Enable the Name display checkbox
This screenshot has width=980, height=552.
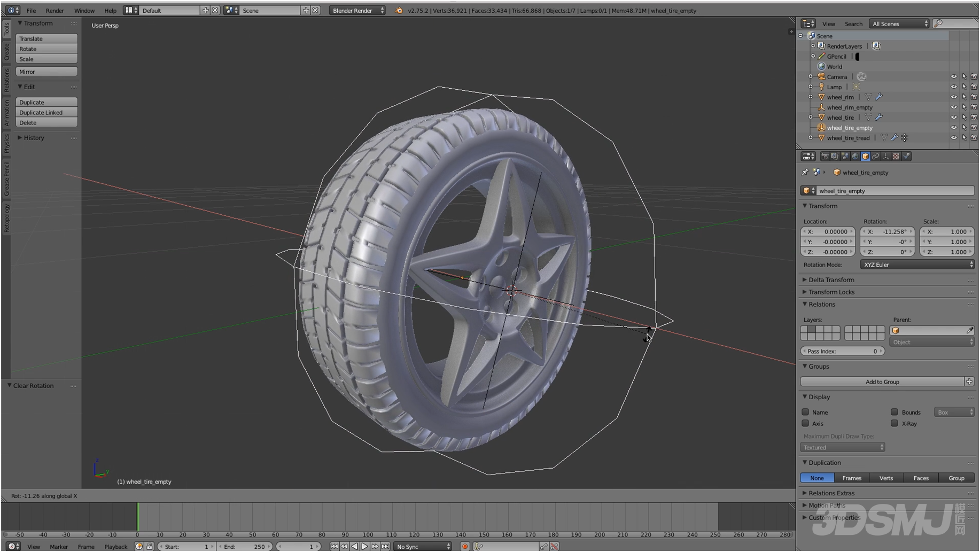[x=805, y=412]
